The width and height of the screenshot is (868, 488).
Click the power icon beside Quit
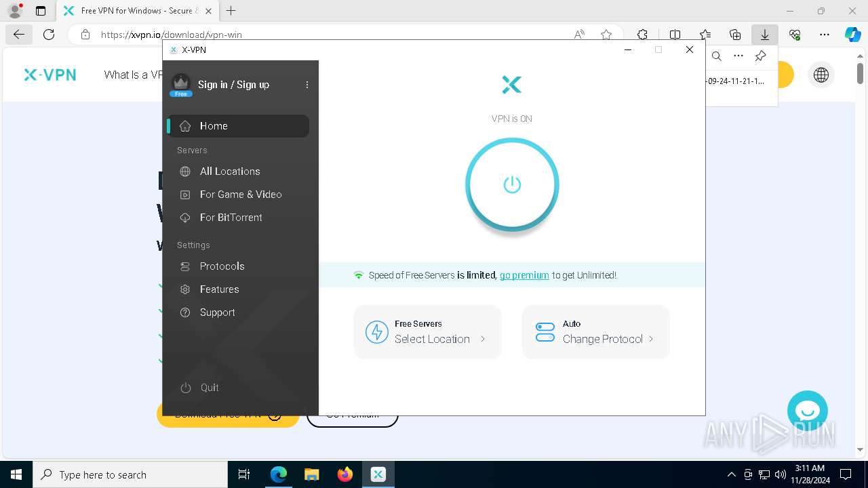186,388
